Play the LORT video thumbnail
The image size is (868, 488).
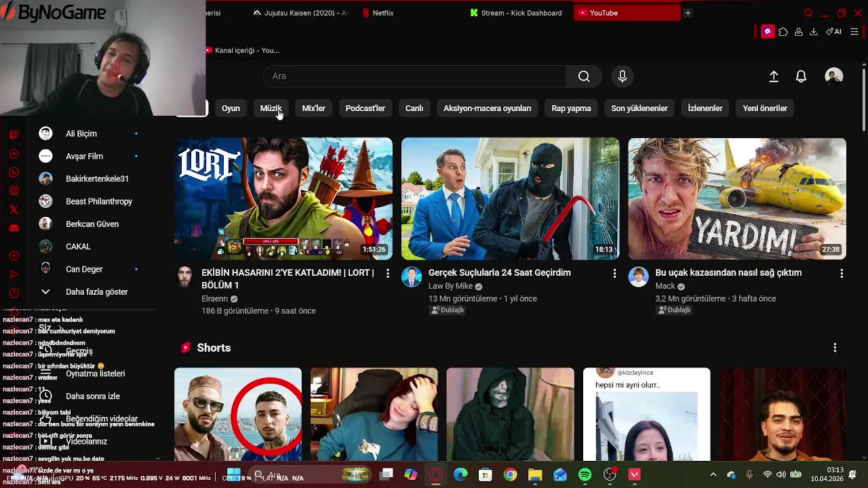coord(283,199)
